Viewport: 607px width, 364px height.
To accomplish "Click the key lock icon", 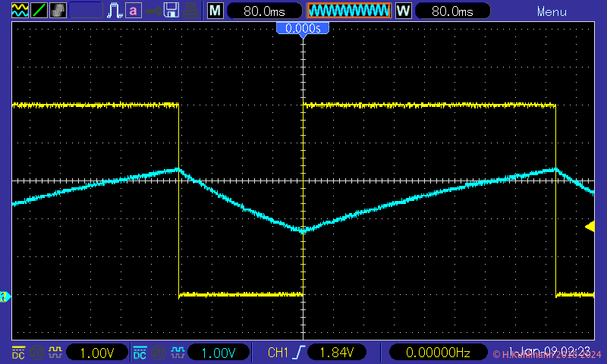I will click(x=153, y=11).
